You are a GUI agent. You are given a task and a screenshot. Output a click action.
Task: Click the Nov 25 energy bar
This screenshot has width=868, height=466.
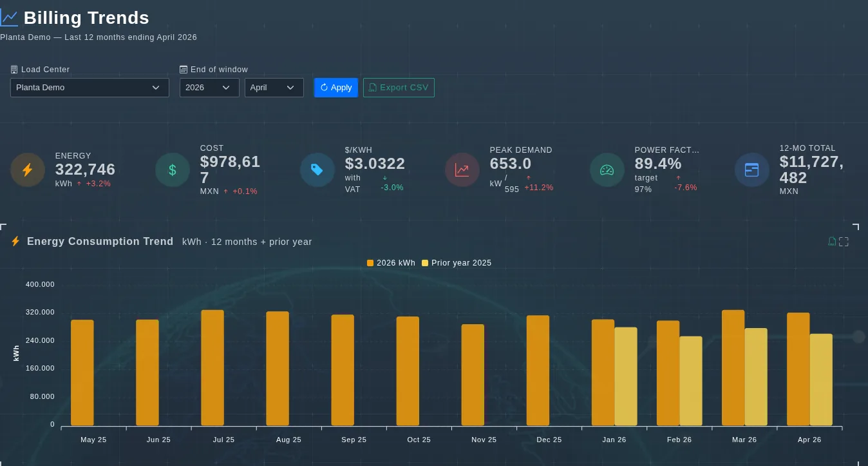coord(473,375)
